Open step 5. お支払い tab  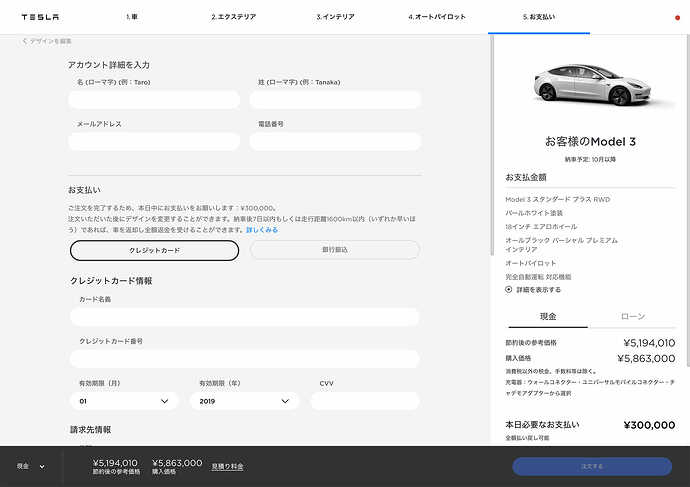539,17
